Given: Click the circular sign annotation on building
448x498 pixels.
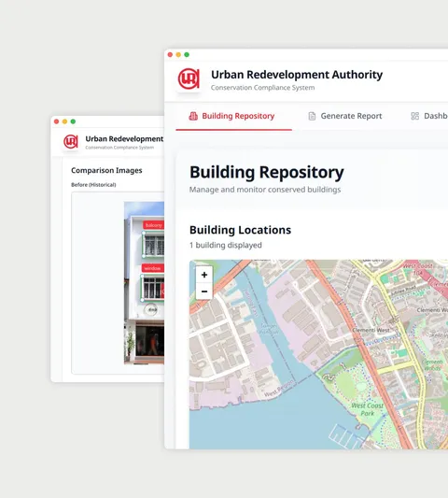Looking at the screenshot, I should [x=150, y=309].
